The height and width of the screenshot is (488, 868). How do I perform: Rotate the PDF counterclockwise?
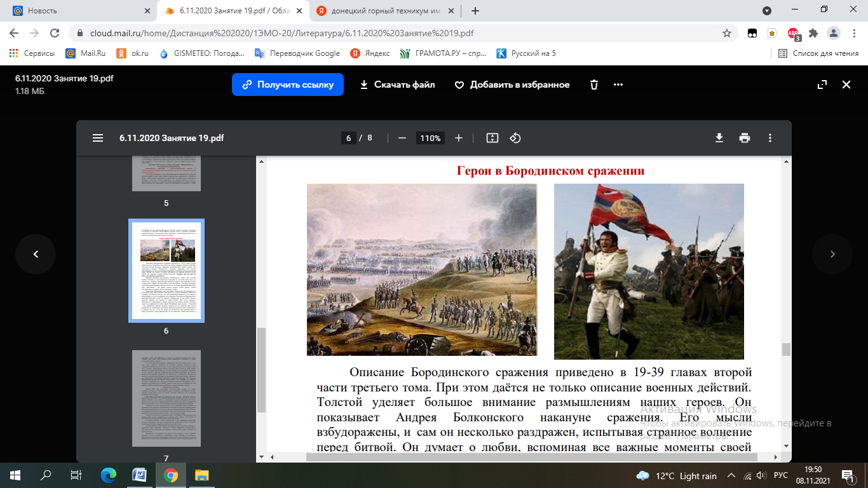click(x=515, y=138)
